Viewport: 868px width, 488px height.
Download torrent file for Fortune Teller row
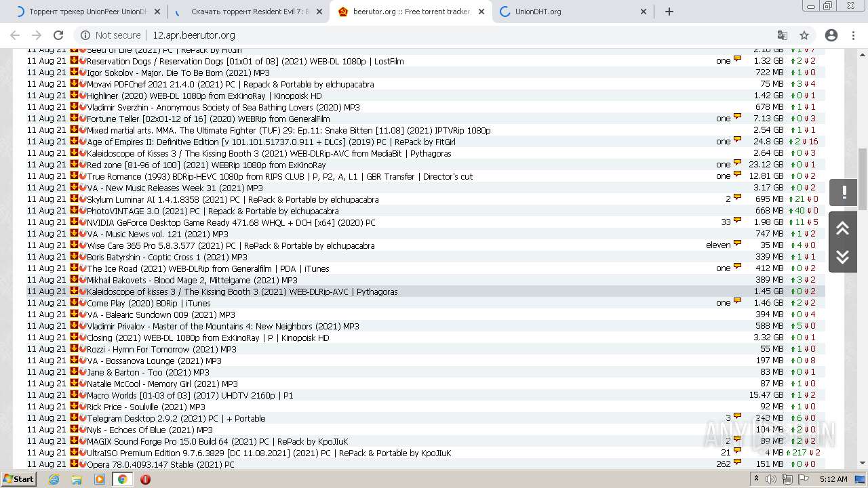click(x=75, y=118)
